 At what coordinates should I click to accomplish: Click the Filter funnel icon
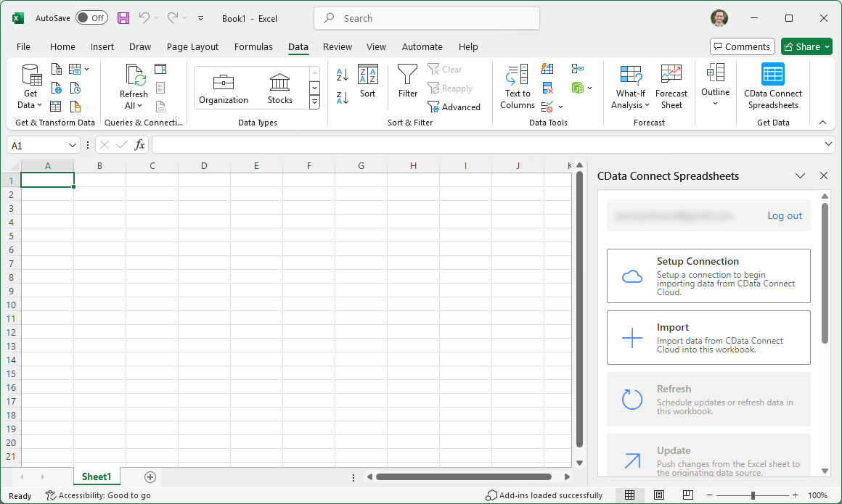tap(408, 81)
